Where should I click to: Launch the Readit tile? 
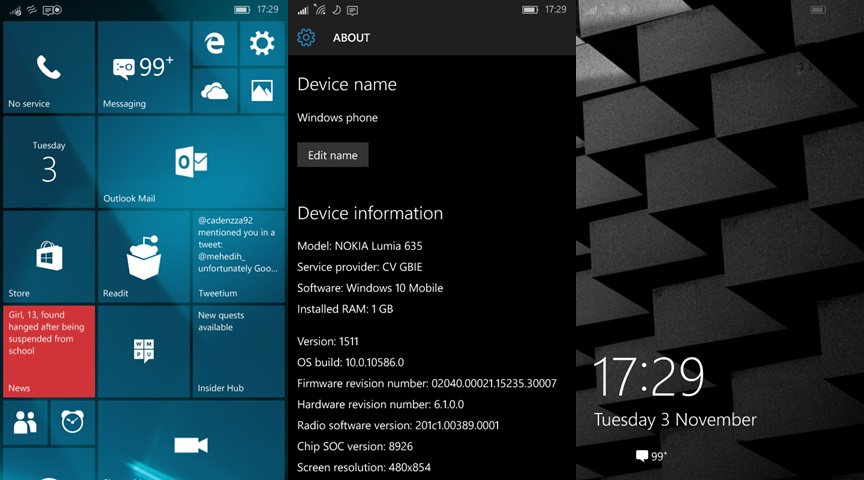(x=144, y=257)
